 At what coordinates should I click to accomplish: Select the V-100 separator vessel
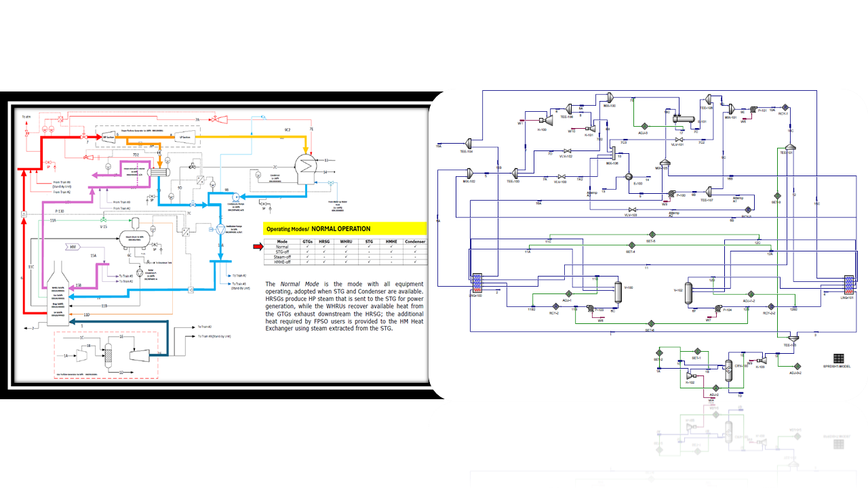(618, 291)
